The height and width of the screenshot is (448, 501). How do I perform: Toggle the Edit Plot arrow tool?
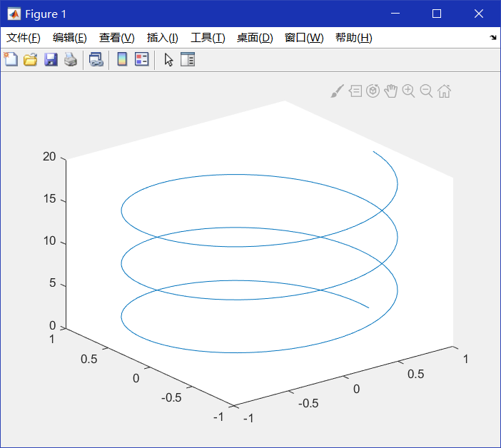168,60
